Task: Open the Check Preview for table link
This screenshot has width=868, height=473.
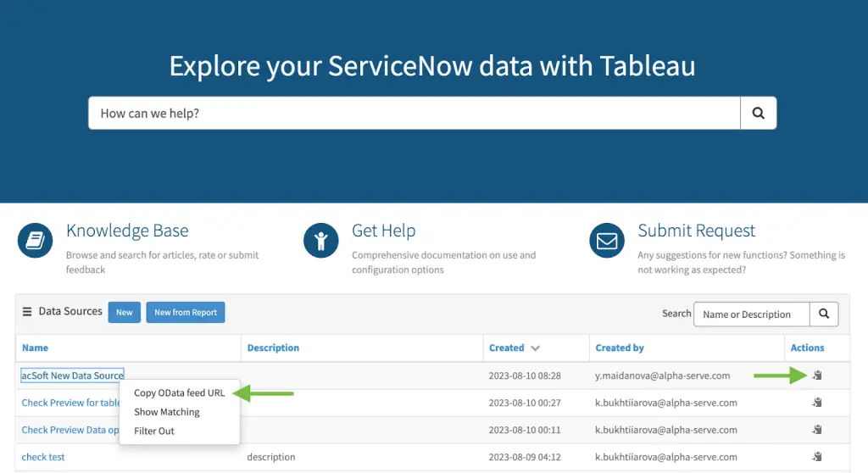Action: pos(70,403)
